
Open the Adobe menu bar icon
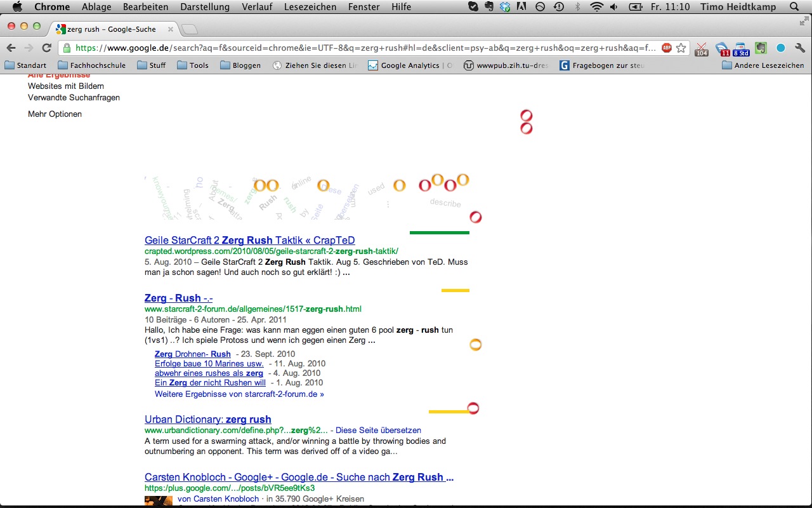[522, 7]
